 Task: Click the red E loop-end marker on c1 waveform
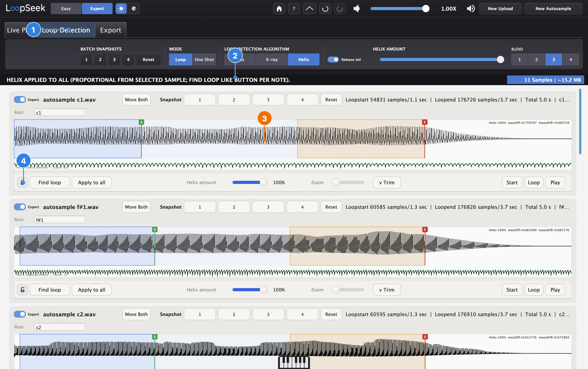tap(425, 122)
